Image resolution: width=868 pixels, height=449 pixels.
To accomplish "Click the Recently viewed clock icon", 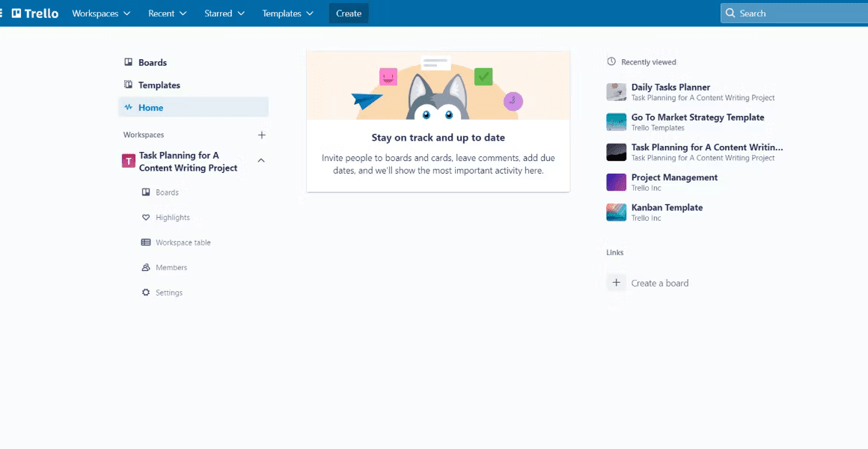I will tap(611, 61).
